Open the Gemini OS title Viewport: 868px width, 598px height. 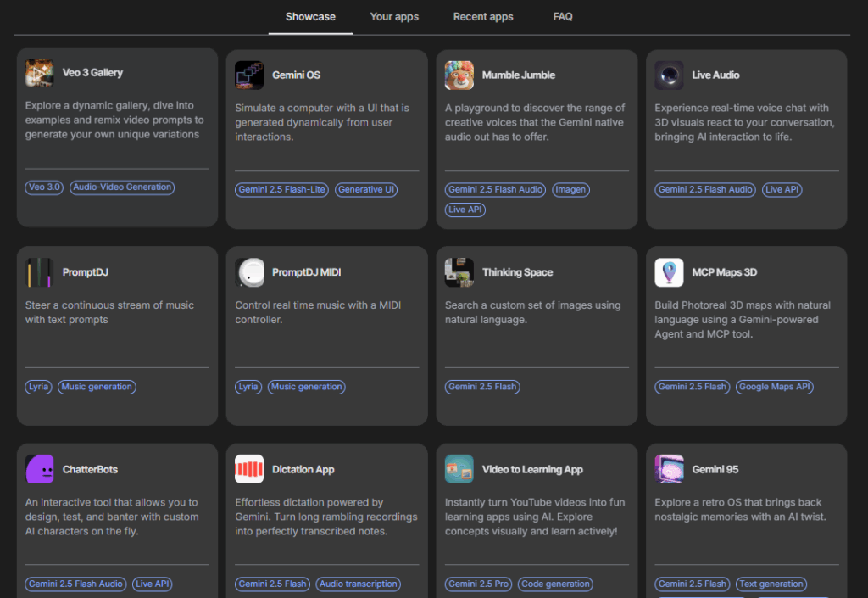pyautogui.click(x=296, y=75)
